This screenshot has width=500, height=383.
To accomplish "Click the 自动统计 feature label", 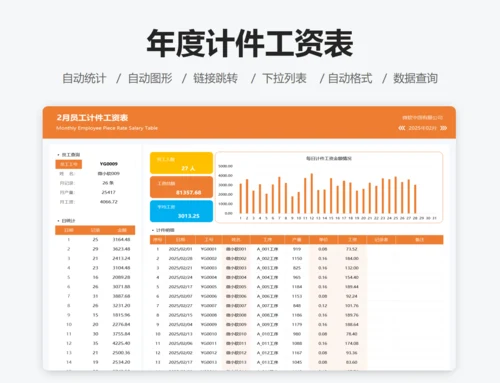I will coord(84,79).
